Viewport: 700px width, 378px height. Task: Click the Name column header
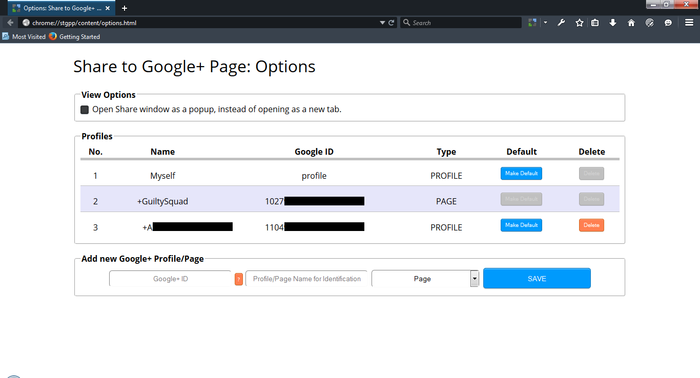(162, 152)
